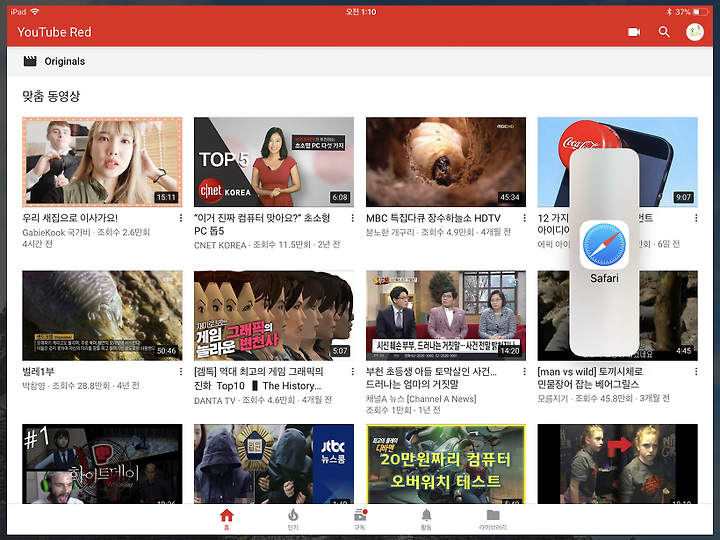Click the battery indicator in status bar
The width and height of the screenshot is (720, 540).
pos(701,11)
